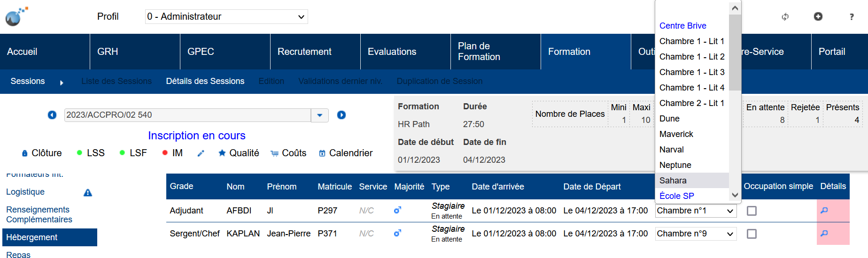
Task: Go to previous session with left arrow
Action: click(52, 115)
